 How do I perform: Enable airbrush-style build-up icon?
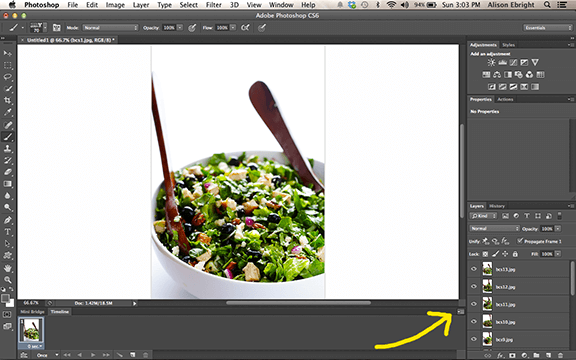(245, 28)
